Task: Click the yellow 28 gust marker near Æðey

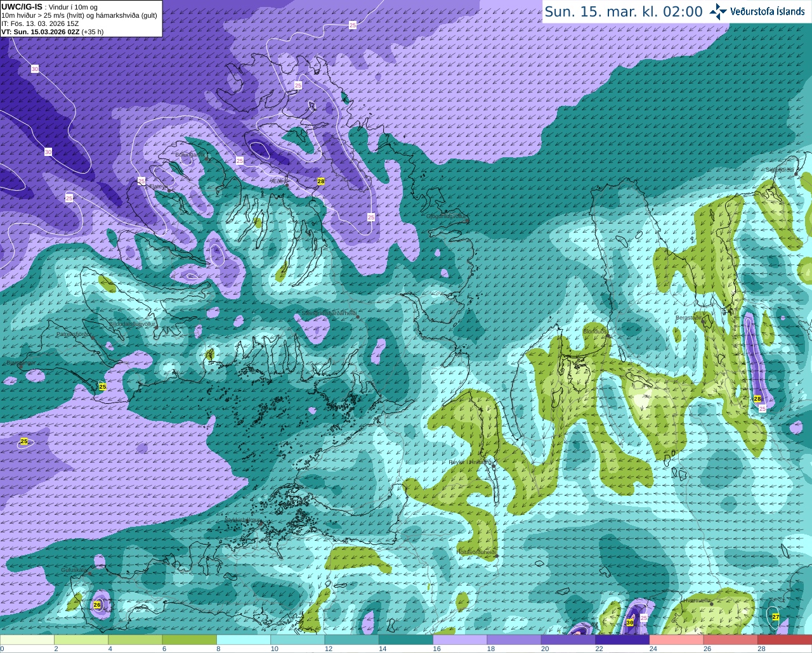Action: (x=321, y=181)
